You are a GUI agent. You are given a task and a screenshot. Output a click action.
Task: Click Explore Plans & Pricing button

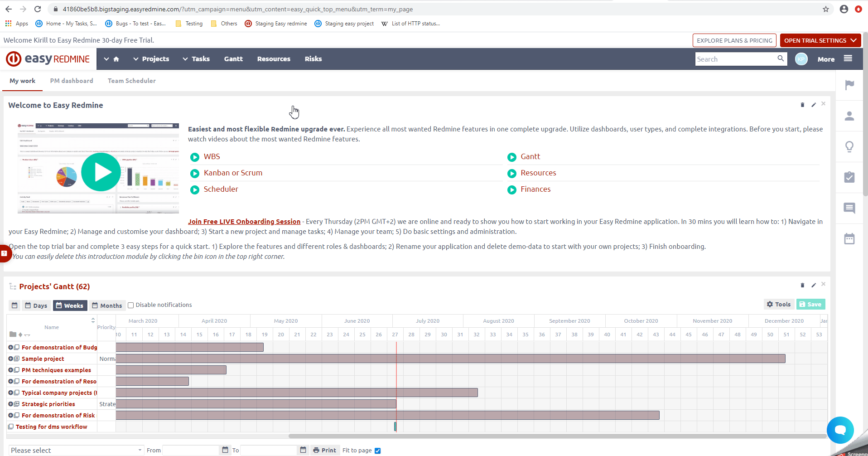(734, 40)
